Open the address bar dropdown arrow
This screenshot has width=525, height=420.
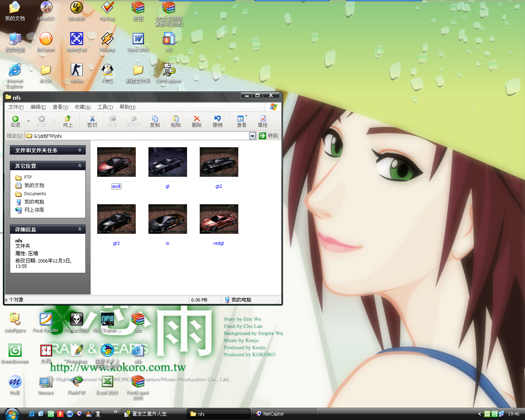252,136
